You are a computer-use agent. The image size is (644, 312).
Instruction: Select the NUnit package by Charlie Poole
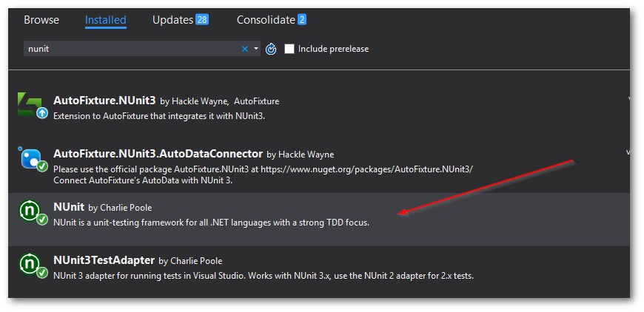tap(69, 207)
